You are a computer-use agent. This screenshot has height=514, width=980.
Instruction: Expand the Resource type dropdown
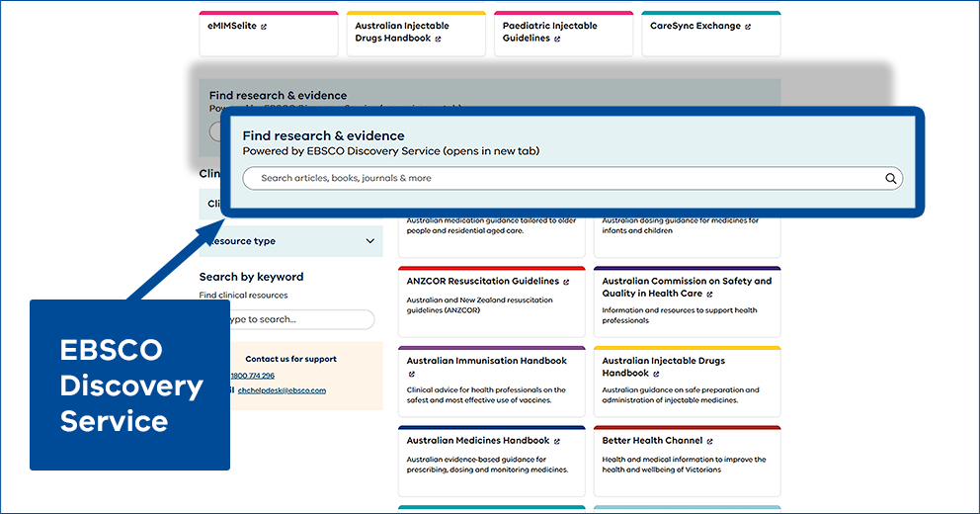[x=290, y=241]
